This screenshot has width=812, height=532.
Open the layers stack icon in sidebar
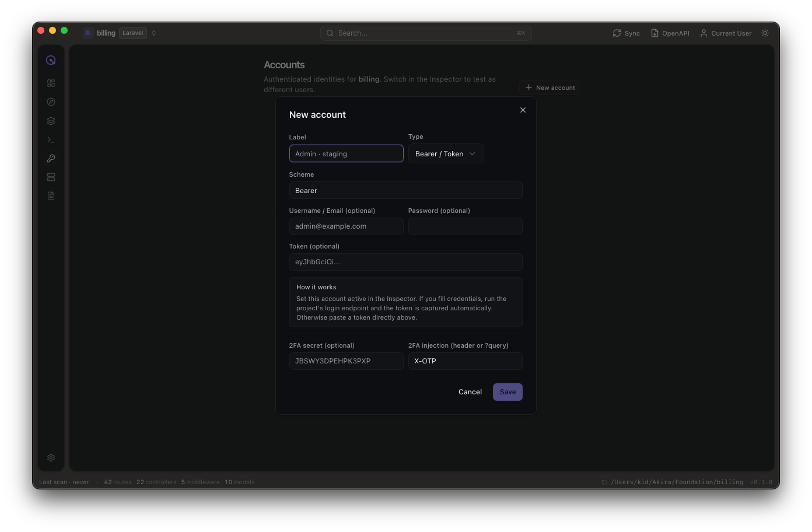[x=51, y=121]
